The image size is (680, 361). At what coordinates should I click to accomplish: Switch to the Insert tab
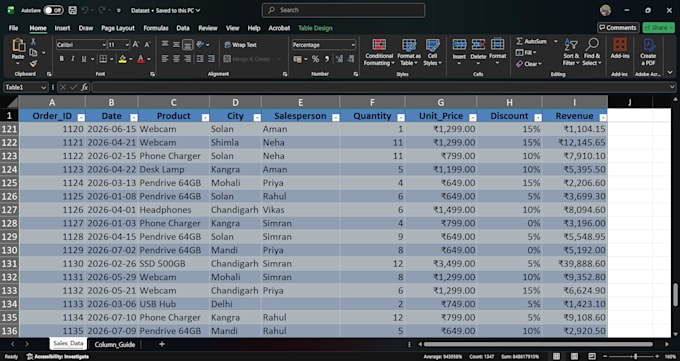pyautogui.click(x=62, y=28)
